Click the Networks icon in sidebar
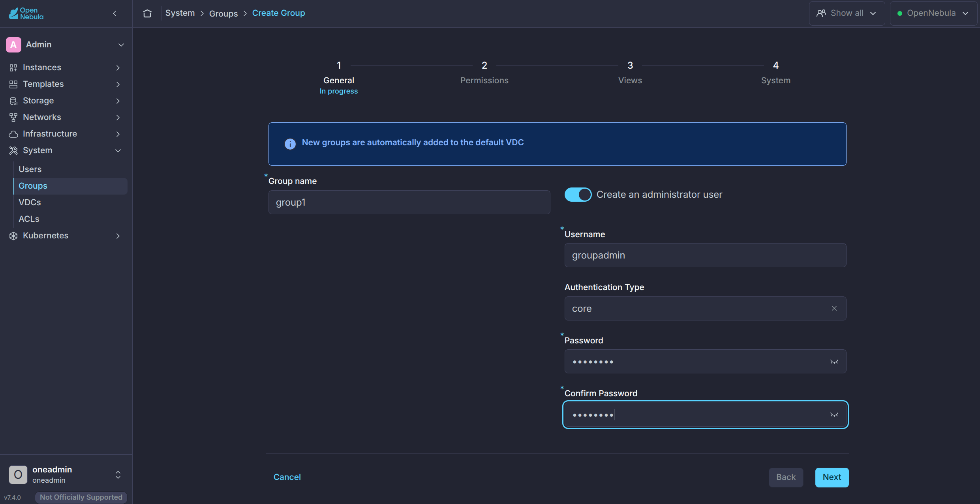980x504 pixels. [x=13, y=117]
